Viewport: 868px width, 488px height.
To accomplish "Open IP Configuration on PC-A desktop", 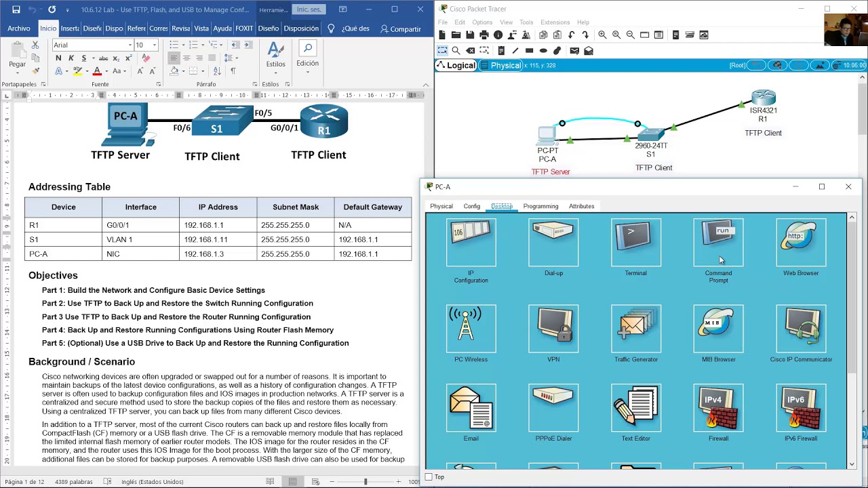I will pos(471,243).
